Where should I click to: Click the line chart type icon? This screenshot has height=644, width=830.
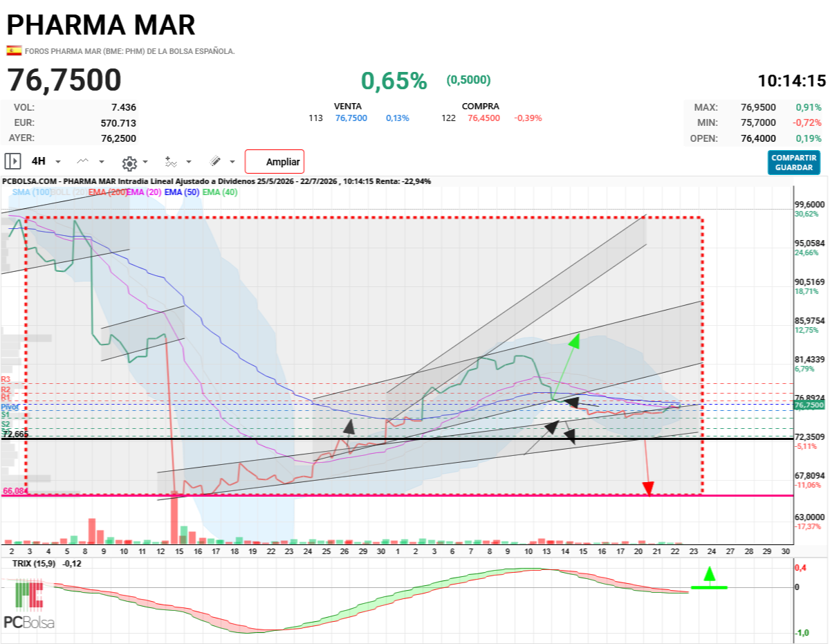click(83, 161)
